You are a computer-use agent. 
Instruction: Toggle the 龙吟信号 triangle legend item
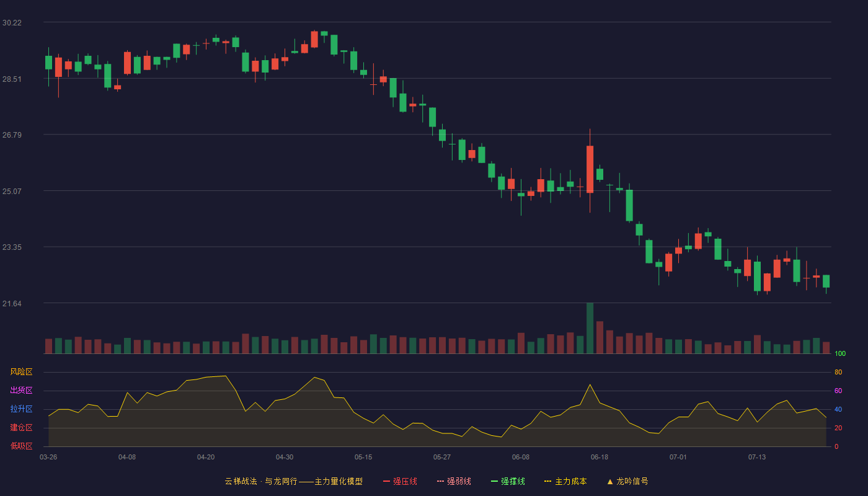point(627,481)
